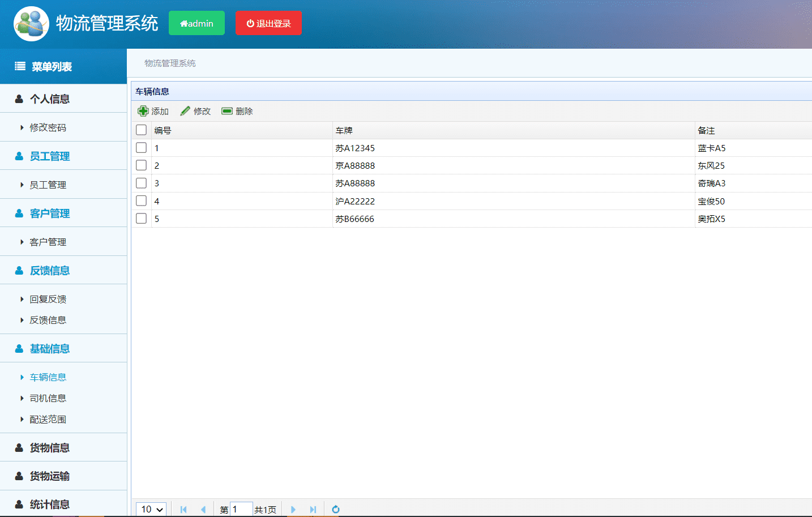
Task: Open 修改密码 menu item
Action: (x=48, y=127)
